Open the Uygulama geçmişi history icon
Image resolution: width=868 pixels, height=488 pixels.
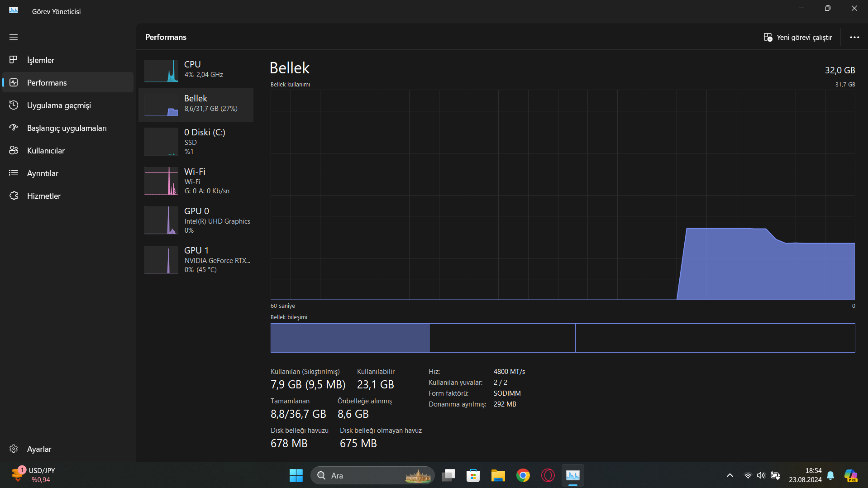point(14,105)
